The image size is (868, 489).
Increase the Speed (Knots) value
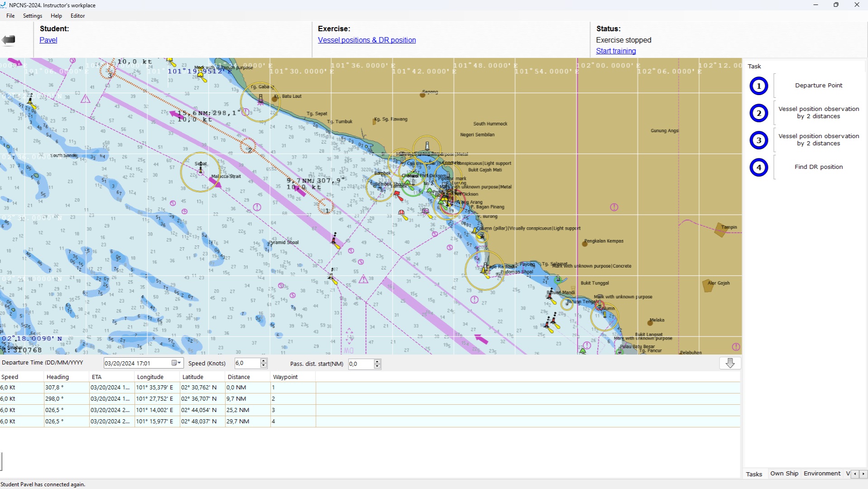(264, 361)
